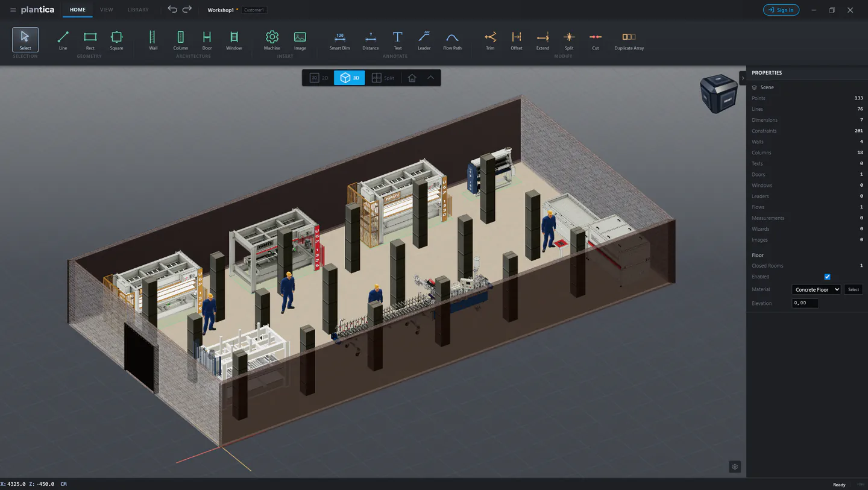Click the Columns count row
The image size is (868, 490).
(807, 152)
